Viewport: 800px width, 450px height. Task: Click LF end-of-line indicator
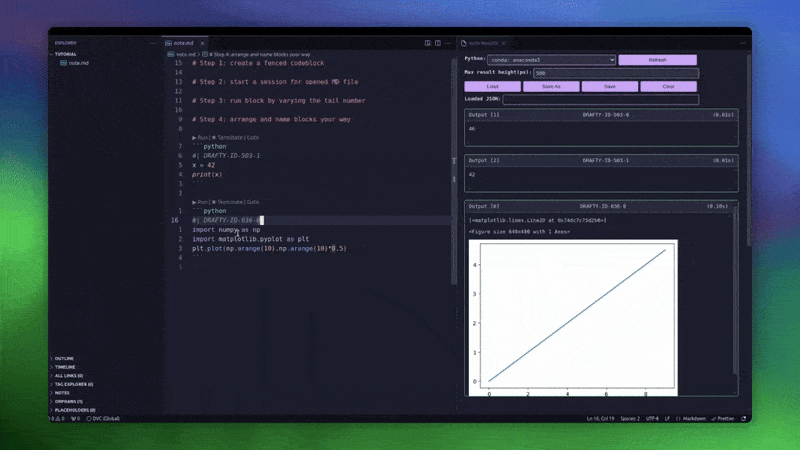pos(667,419)
